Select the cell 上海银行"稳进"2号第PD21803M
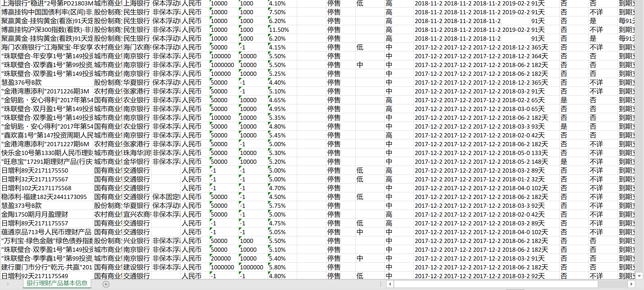Viewport: 644px width, 290px height. [x=47, y=3]
